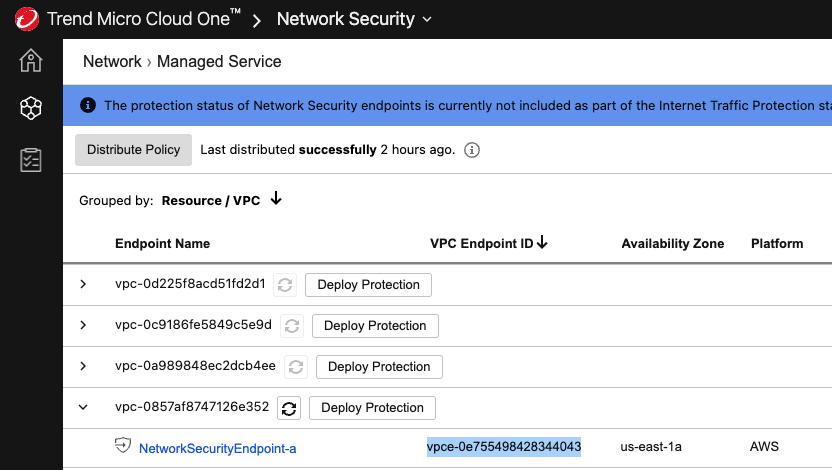This screenshot has width=832, height=470.
Task: Click the info icon next to last distributed
Action: point(472,150)
